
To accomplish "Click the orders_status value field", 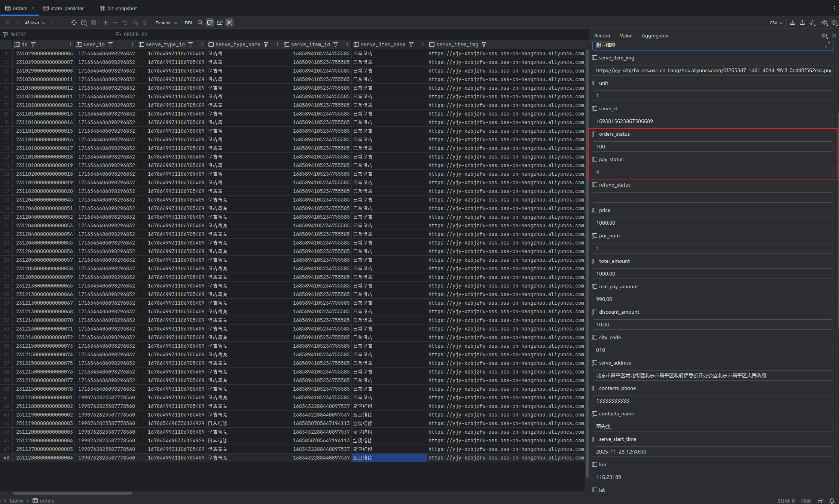I will 712,147.
